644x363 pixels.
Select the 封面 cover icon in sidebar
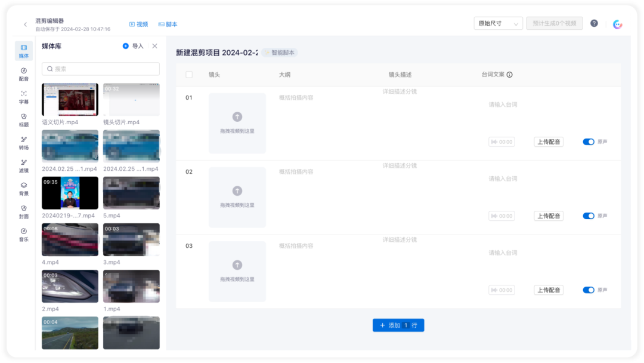click(x=24, y=212)
